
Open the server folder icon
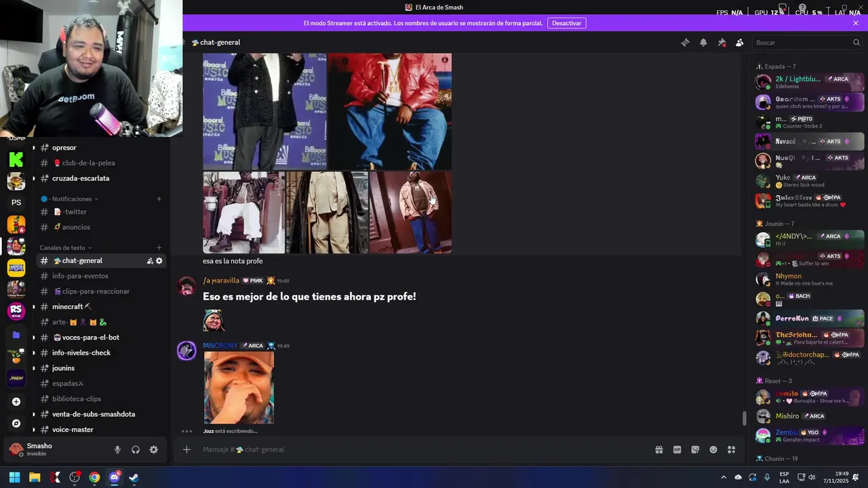point(16,335)
